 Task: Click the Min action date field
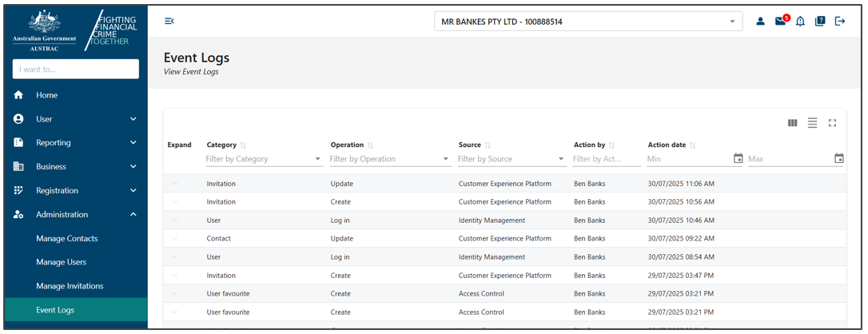(689, 159)
